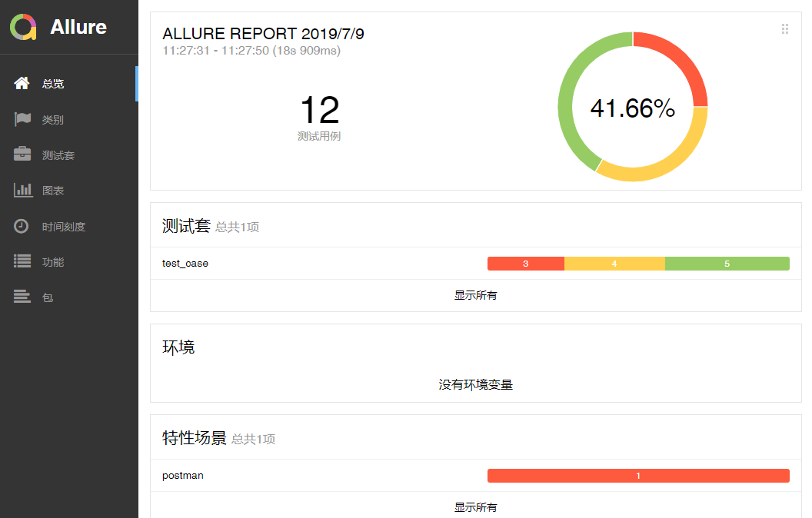
Task: Click the 11:27:31 - 11:27:50 duration text
Action: (x=251, y=51)
